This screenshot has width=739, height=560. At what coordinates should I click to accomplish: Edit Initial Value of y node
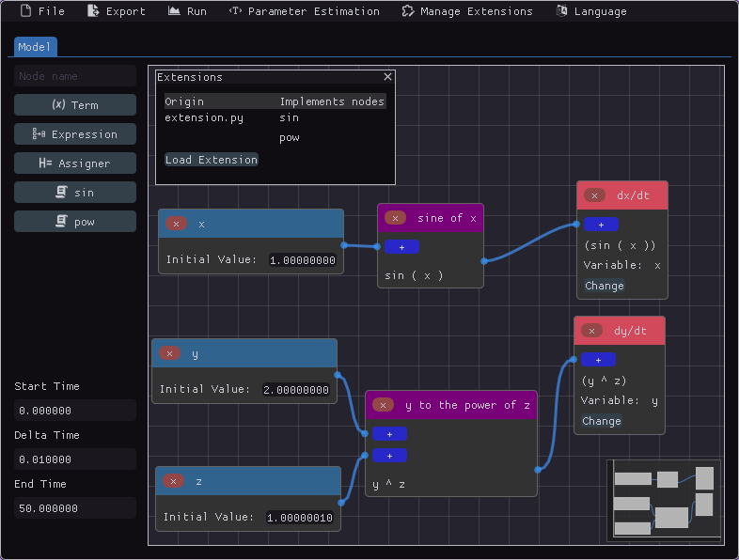click(295, 390)
